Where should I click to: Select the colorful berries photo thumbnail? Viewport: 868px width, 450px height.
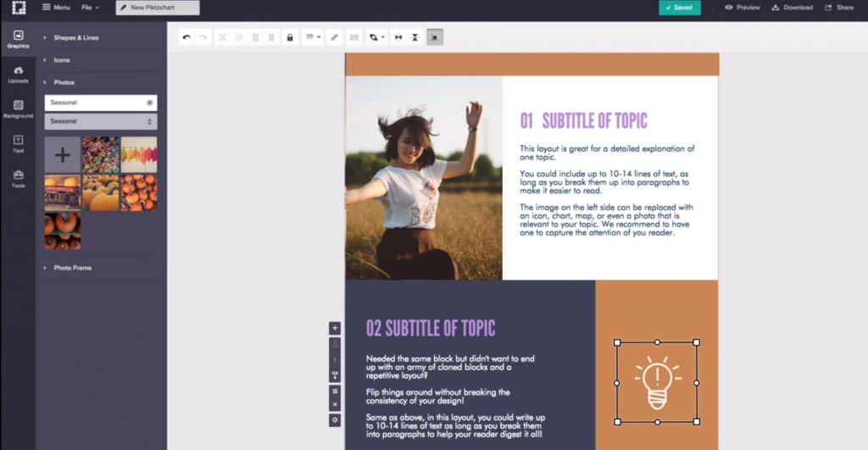tap(100, 155)
